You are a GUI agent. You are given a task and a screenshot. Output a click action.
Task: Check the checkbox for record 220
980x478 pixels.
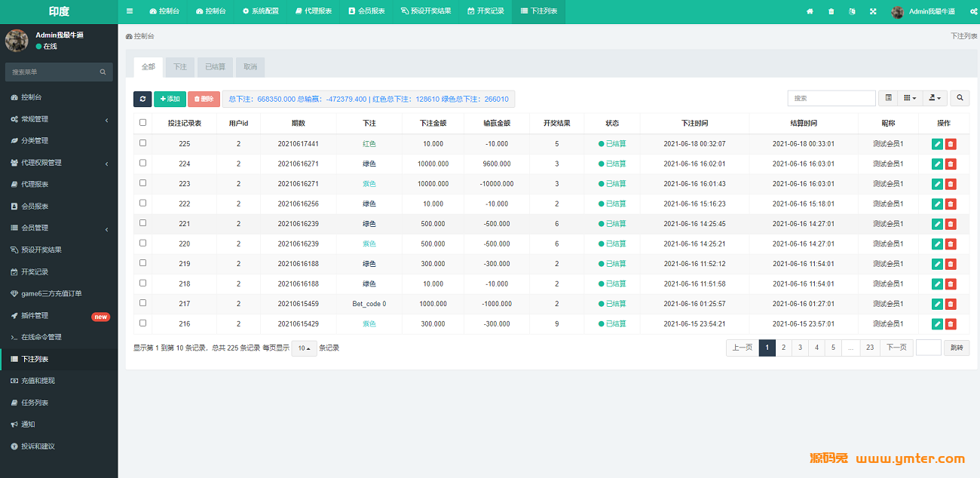click(143, 243)
